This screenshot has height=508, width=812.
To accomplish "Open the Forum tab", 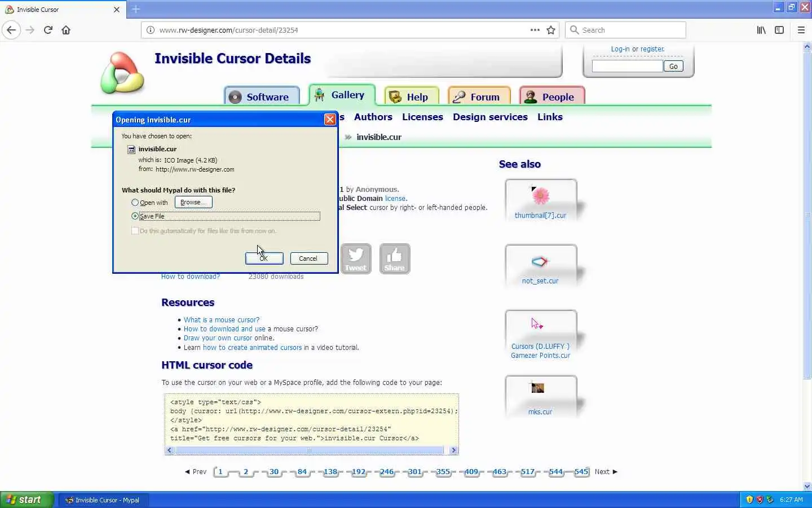I will (x=479, y=97).
